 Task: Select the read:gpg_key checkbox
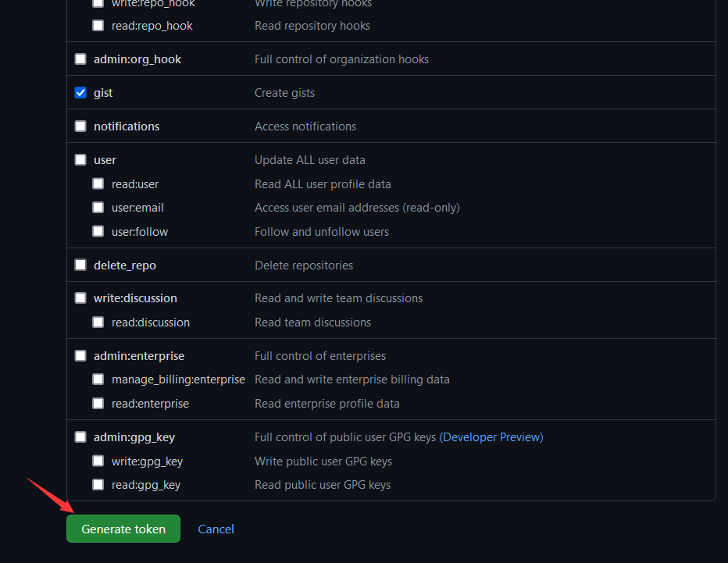(98, 485)
